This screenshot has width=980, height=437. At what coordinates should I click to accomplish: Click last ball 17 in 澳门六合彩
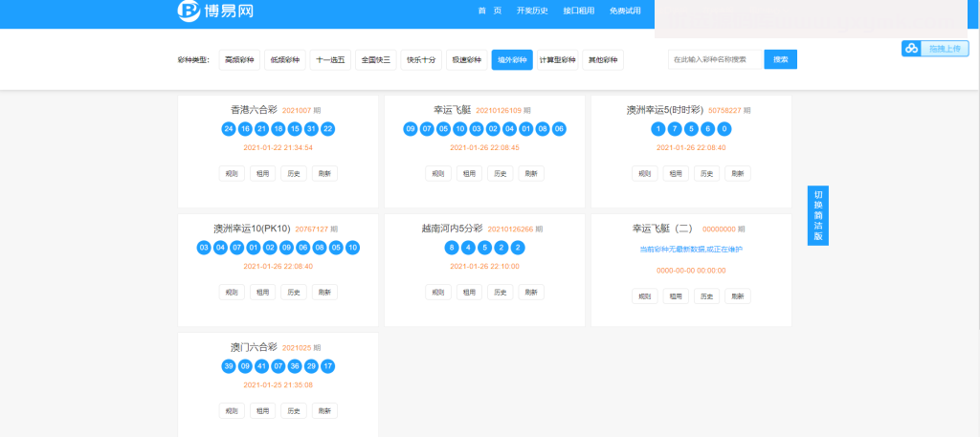pos(327,366)
